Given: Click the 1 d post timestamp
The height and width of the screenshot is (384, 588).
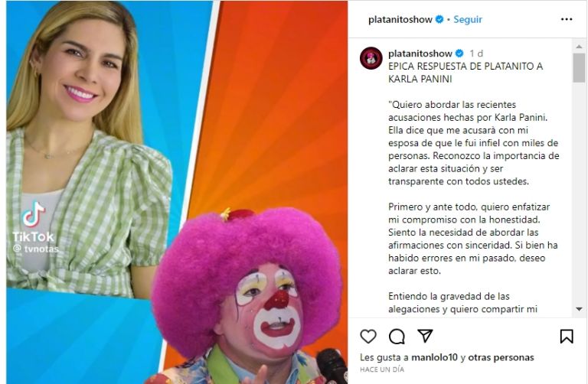Looking at the screenshot, I should (x=476, y=54).
